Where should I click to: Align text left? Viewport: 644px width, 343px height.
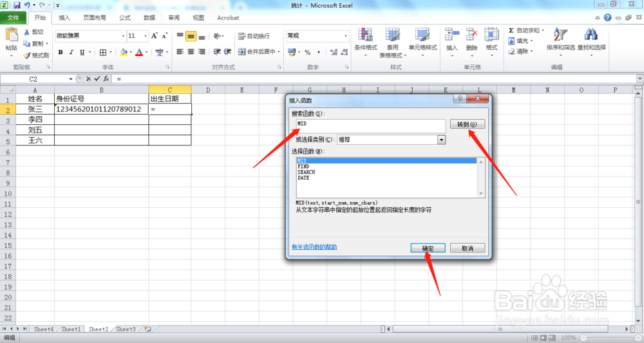pos(180,51)
